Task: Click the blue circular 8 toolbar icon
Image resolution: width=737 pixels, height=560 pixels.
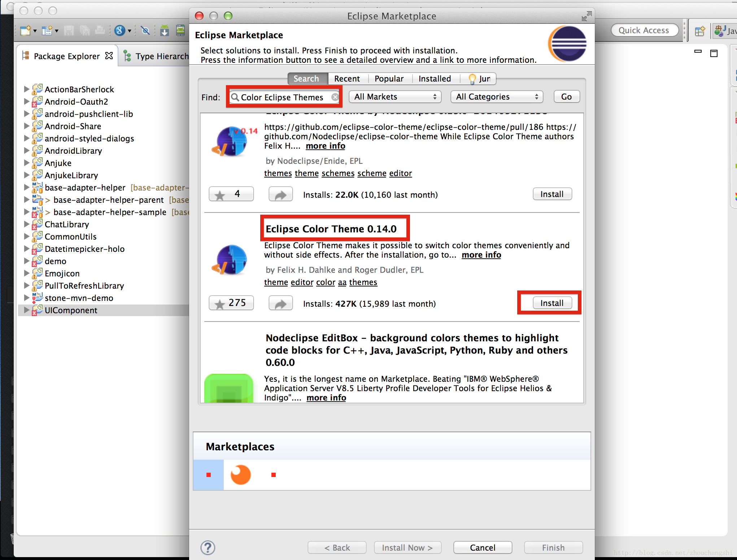Action: tap(119, 31)
